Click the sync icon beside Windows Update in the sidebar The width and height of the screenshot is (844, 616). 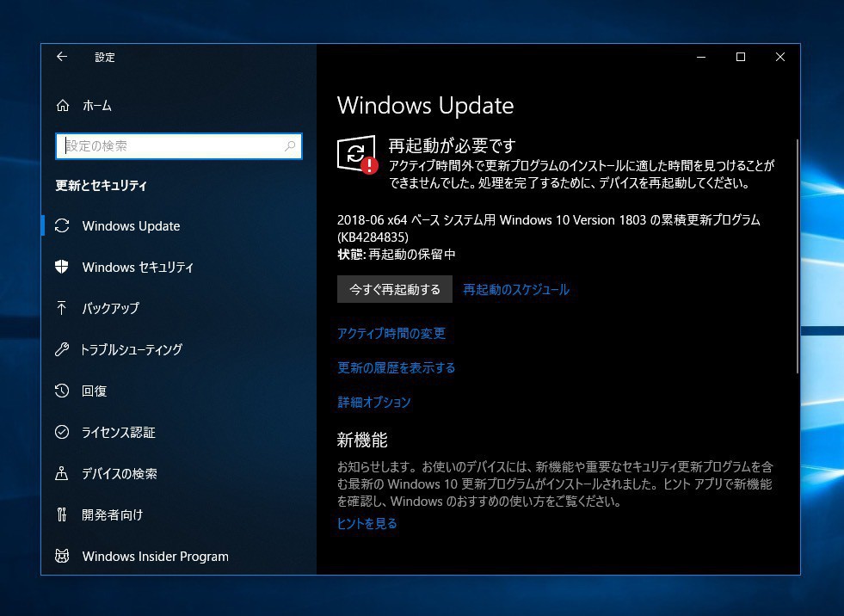pyautogui.click(x=62, y=225)
